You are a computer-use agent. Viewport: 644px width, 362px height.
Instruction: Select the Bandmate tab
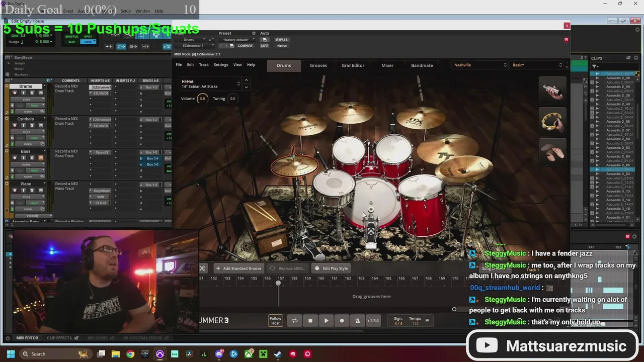[x=422, y=65]
